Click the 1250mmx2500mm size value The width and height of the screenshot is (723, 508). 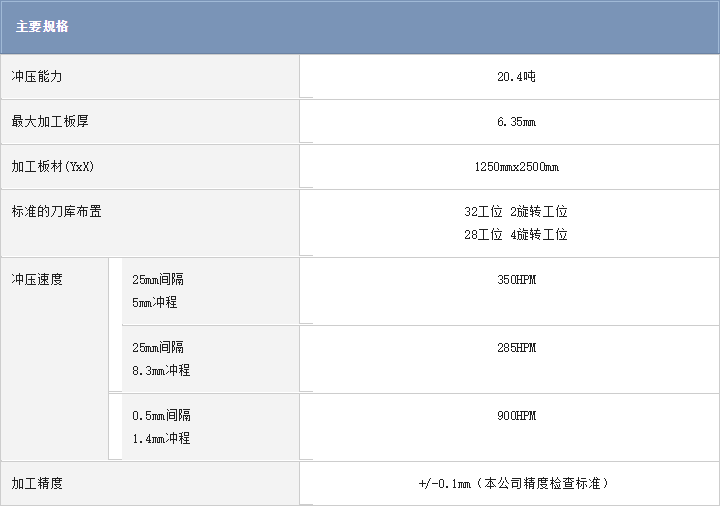pos(516,167)
